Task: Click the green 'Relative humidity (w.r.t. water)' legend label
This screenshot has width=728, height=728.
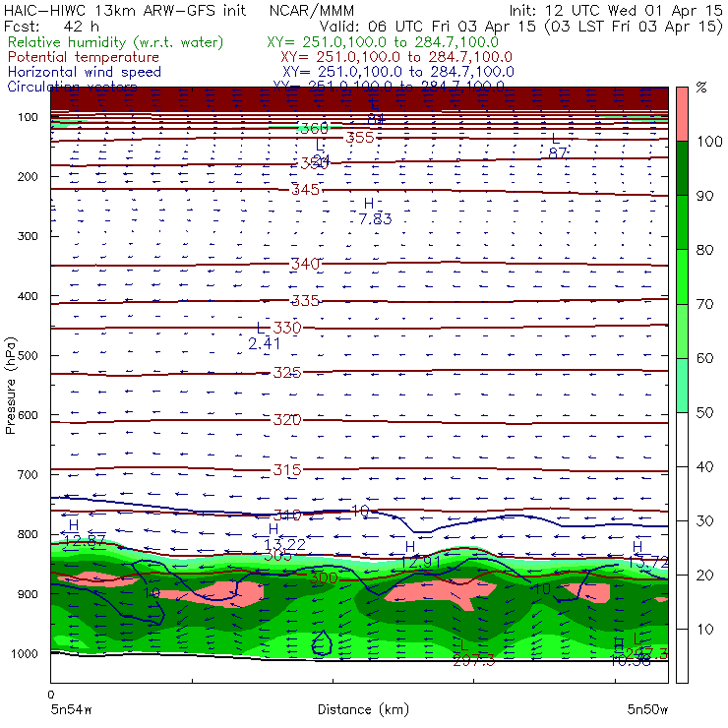Action: coord(115,42)
